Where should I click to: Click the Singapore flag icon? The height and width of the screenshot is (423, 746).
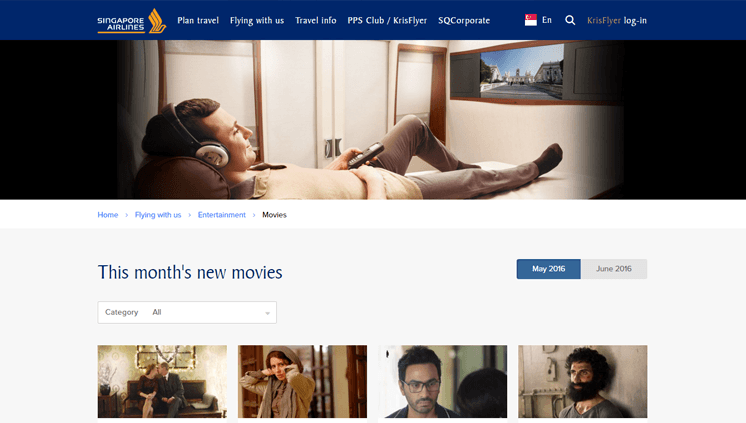(530, 20)
